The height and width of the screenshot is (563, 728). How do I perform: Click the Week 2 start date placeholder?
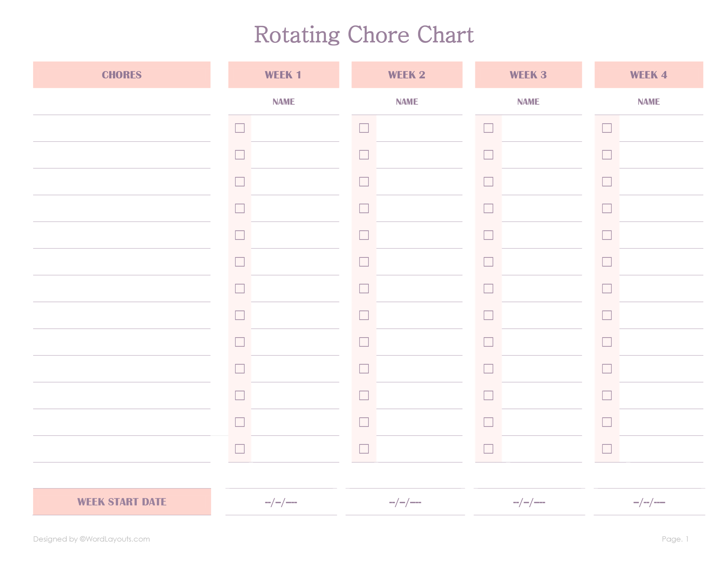pyautogui.click(x=405, y=502)
